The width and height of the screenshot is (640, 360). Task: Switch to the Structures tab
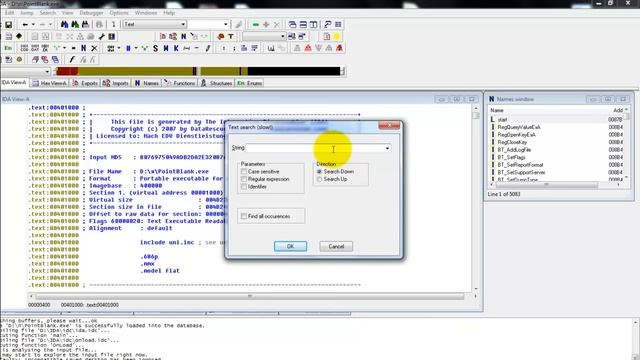[x=217, y=83]
